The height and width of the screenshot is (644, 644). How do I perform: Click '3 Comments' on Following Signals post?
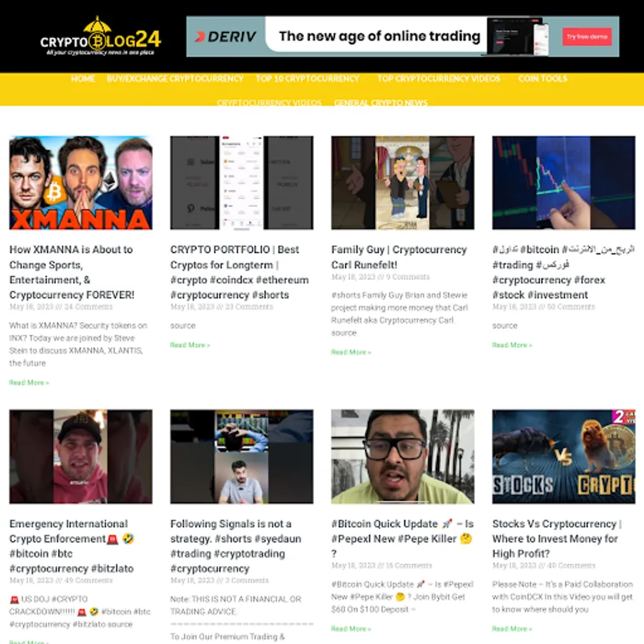tap(247, 580)
